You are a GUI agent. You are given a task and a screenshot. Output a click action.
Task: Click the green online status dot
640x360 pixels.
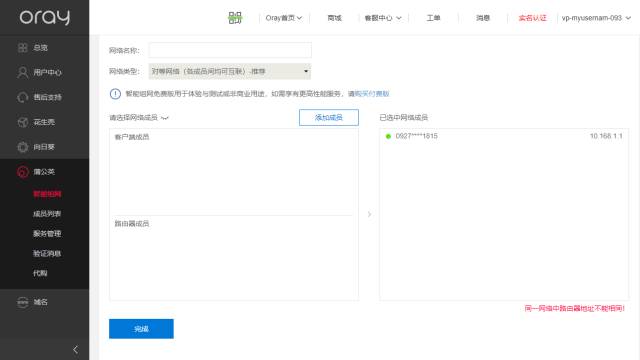[388, 136]
